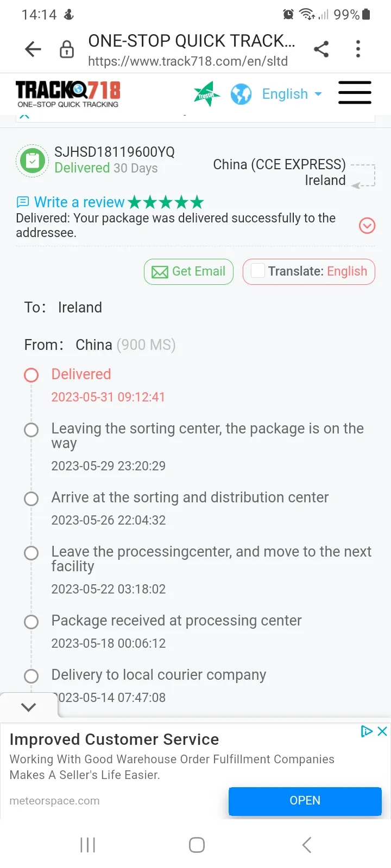Tick the Translate checkbox
The height and width of the screenshot is (868, 391).
(258, 271)
